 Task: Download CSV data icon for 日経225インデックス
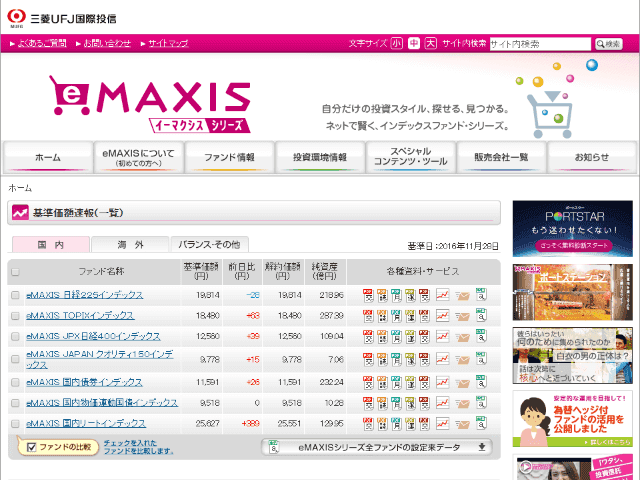click(481, 294)
